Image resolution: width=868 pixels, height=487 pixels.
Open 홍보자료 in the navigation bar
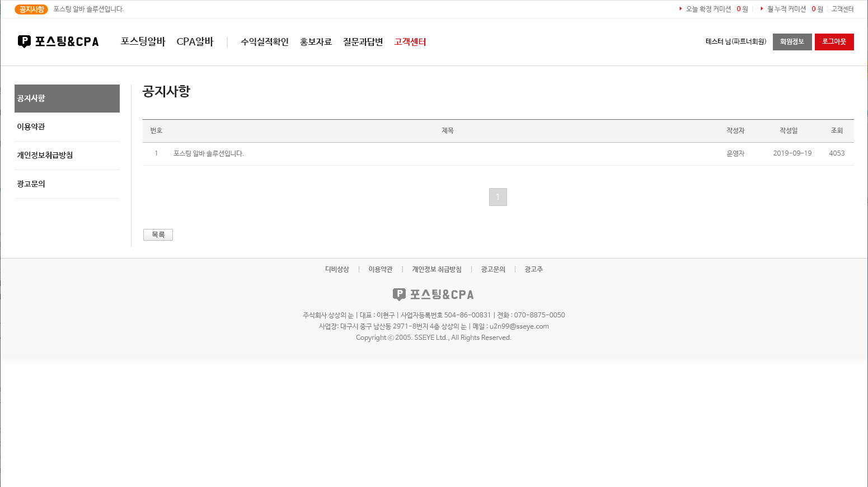tap(316, 42)
